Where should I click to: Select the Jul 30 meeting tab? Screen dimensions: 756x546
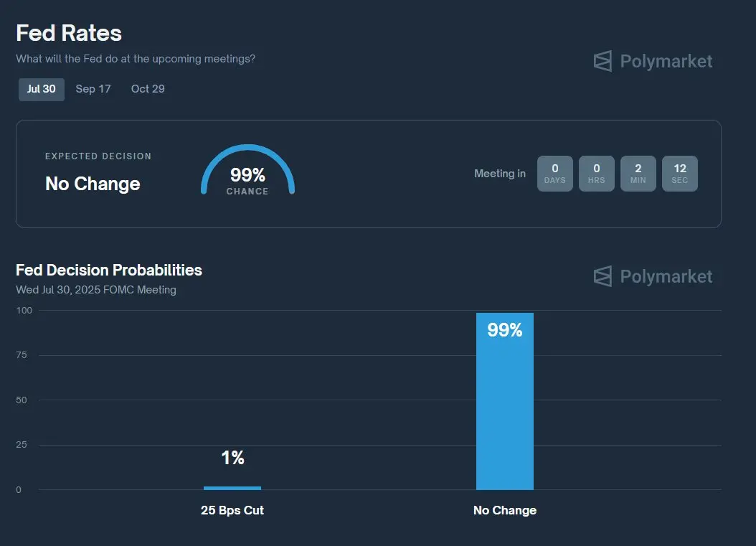coord(42,89)
